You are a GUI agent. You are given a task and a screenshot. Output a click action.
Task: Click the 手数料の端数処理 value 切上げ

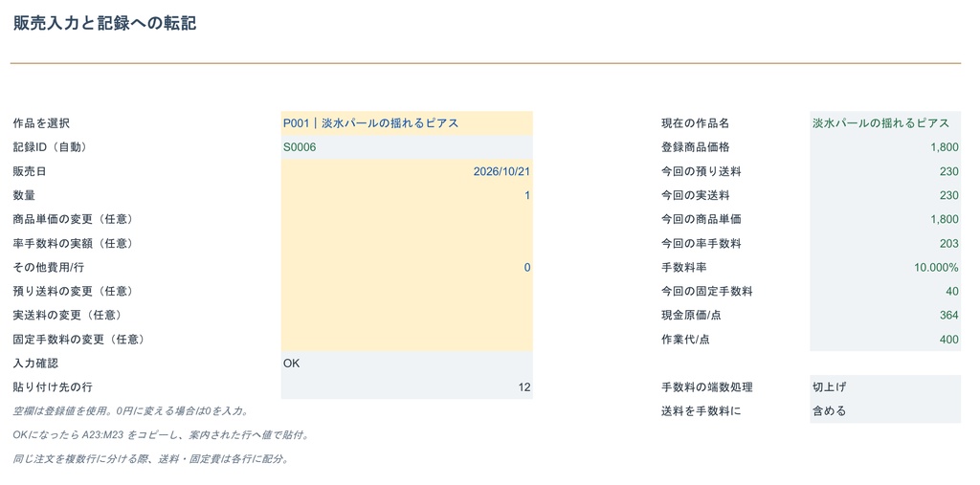(885, 387)
